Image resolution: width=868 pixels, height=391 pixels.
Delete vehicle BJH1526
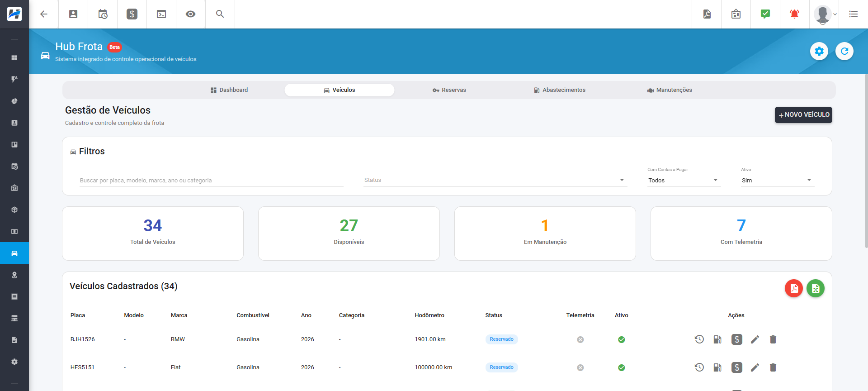click(773, 339)
